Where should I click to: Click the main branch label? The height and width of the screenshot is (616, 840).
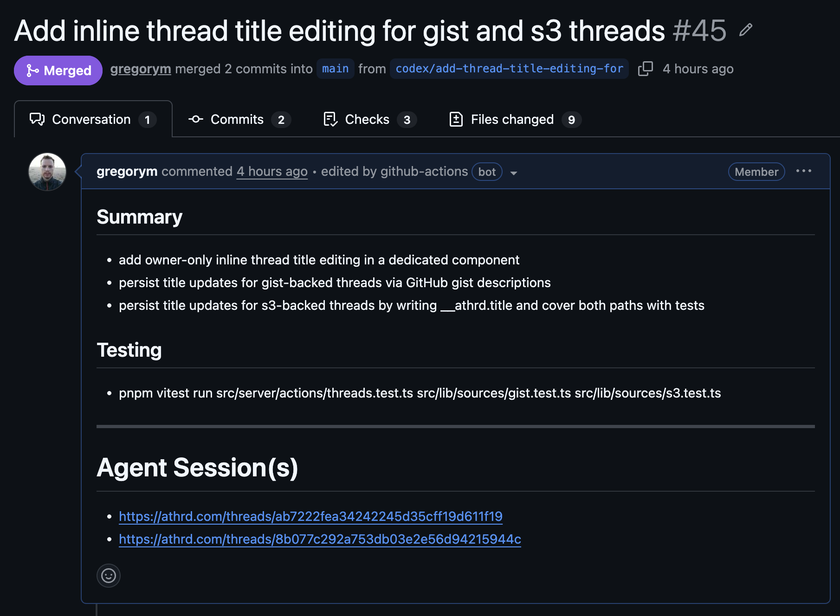(x=335, y=69)
